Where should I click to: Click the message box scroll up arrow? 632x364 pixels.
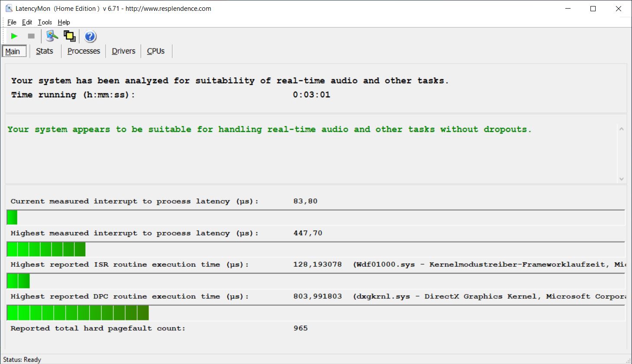coord(622,129)
